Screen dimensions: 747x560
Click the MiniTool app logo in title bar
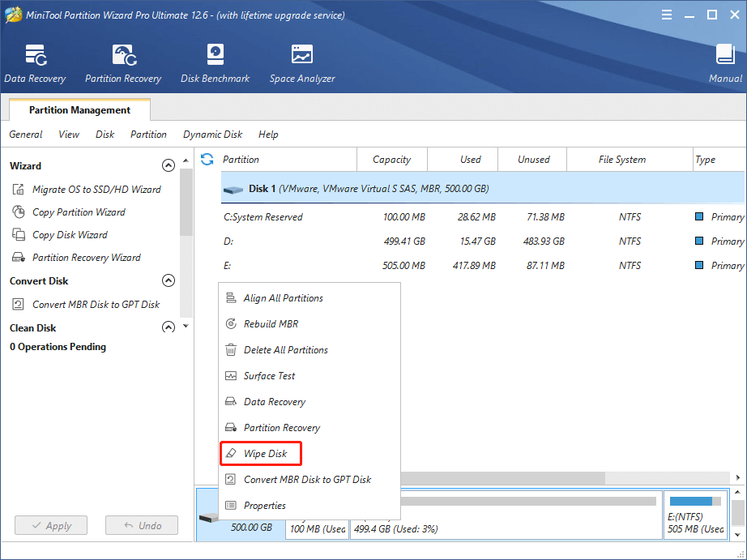(13, 15)
